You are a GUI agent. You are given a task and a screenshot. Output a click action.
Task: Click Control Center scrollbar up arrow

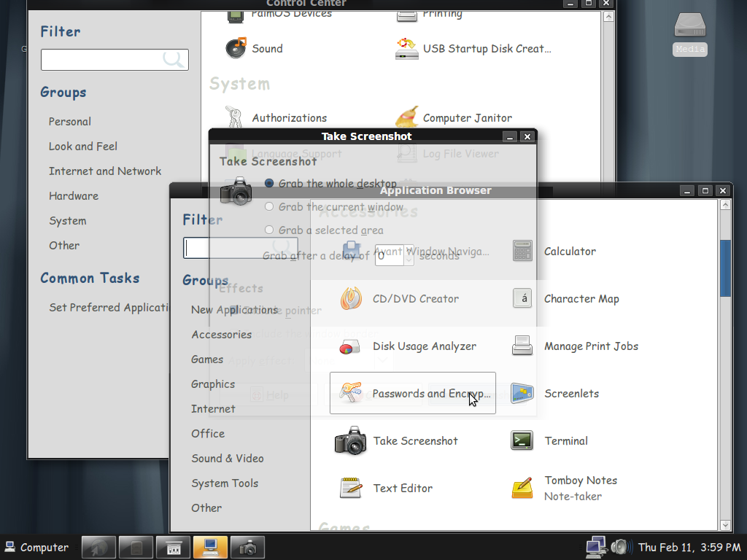pyautogui.click(x=608, y=16)
